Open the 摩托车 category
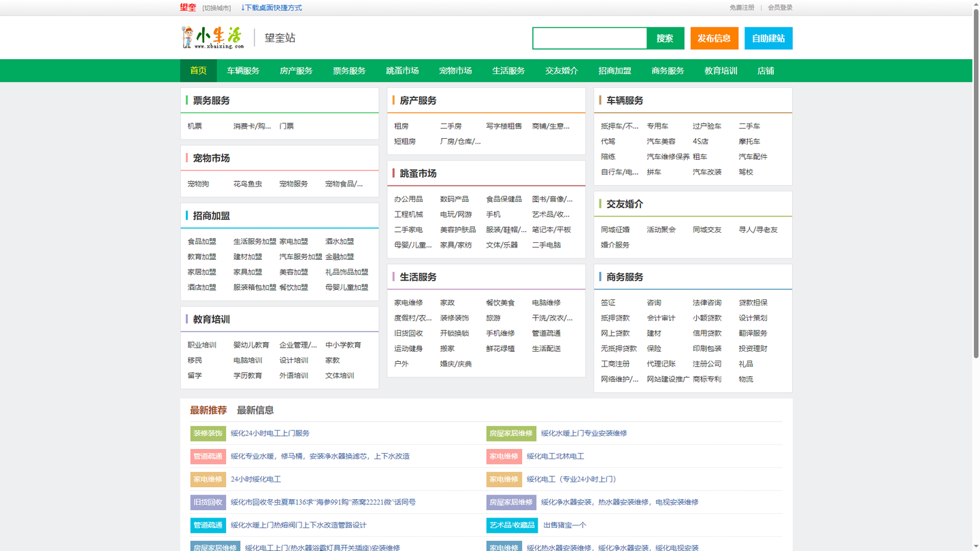The height and width of the screenshot is (551, 980). point(749,141)
